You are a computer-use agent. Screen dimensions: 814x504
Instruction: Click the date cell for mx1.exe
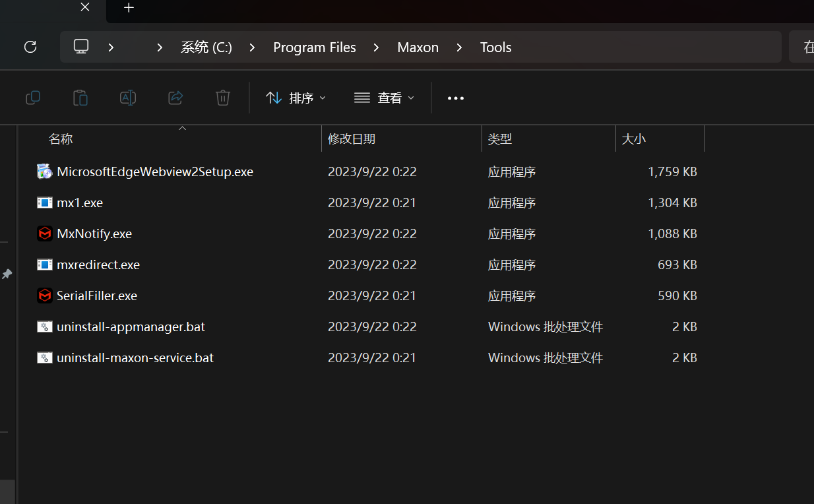372,203
